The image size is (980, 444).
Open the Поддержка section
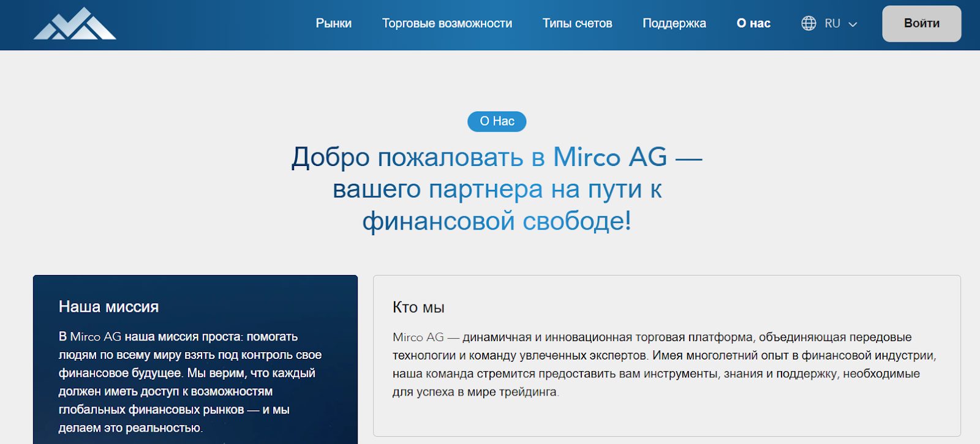(x=674, y=23)
